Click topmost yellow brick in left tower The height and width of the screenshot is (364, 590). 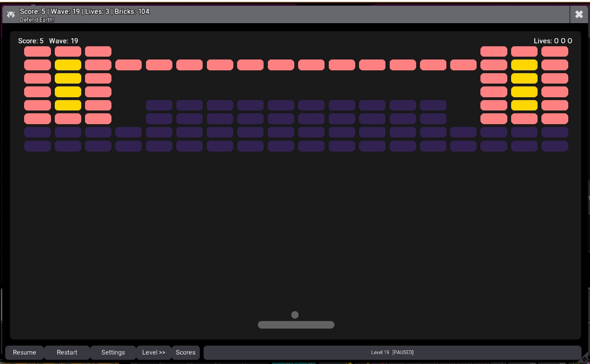tap(68, 65)
